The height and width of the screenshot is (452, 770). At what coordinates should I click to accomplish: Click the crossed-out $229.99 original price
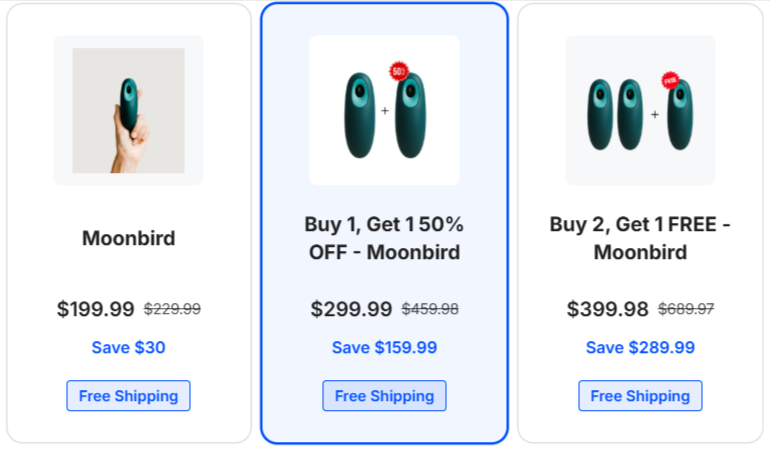tap(172, 310)
